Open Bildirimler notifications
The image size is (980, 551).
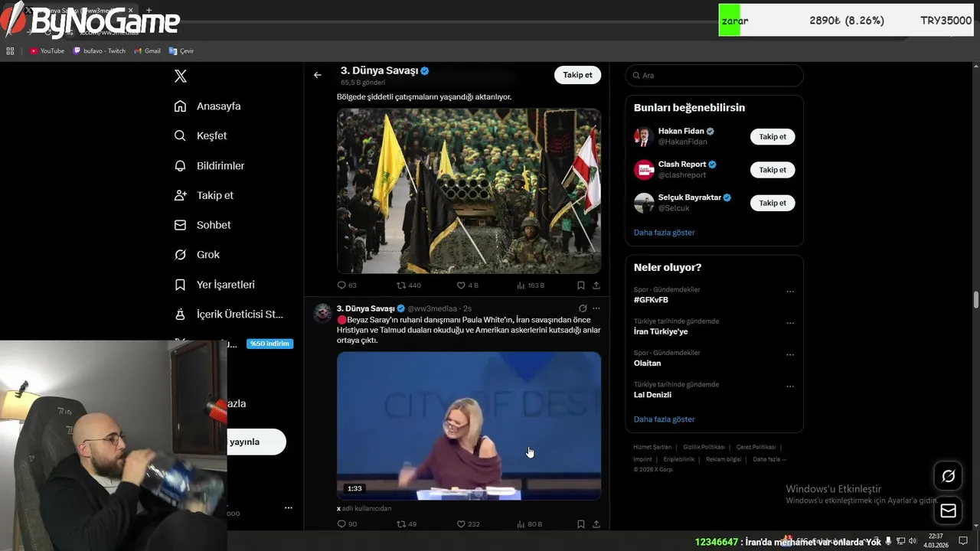point(210,165)
